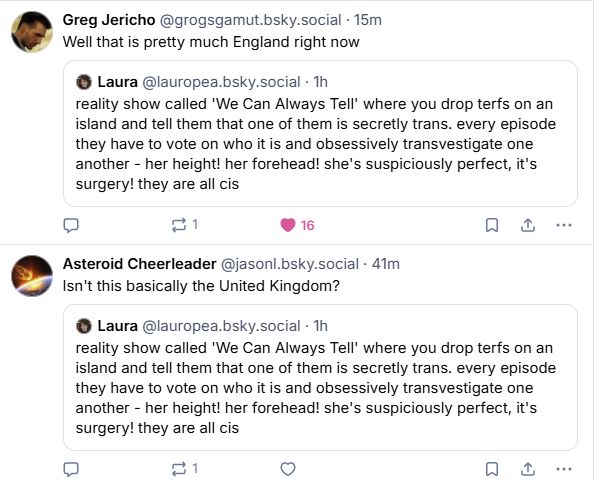The image size is (606, 481).
Task: Reply to Asteroid Cheerleader's post
Action: click(x=71, y=468)
